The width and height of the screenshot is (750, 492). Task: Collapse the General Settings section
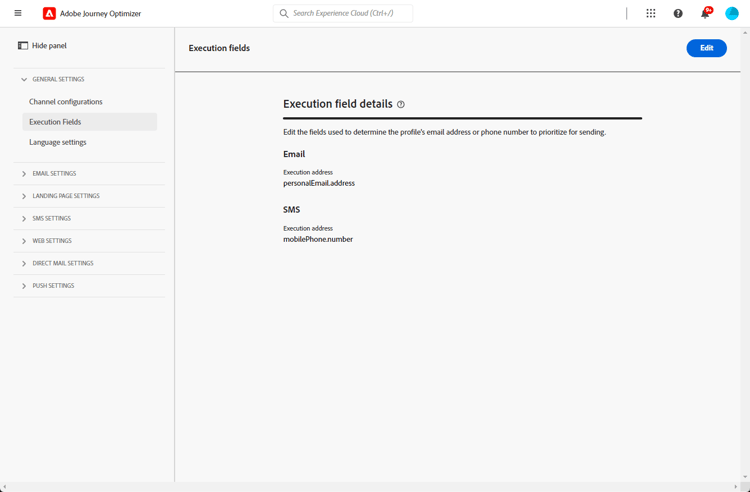click(x=24, y=79)
